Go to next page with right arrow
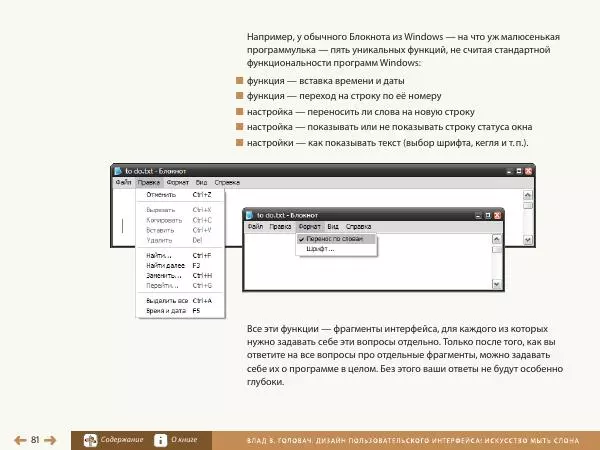Image resolution: width=600 pixels, height=450 pixels. (50, 440)
